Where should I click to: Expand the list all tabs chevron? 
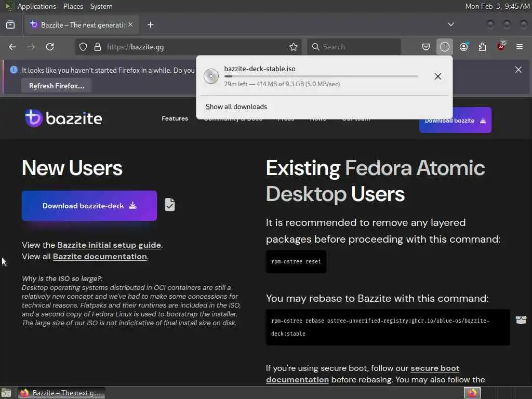pyautogui.click(x=450, y=24)
